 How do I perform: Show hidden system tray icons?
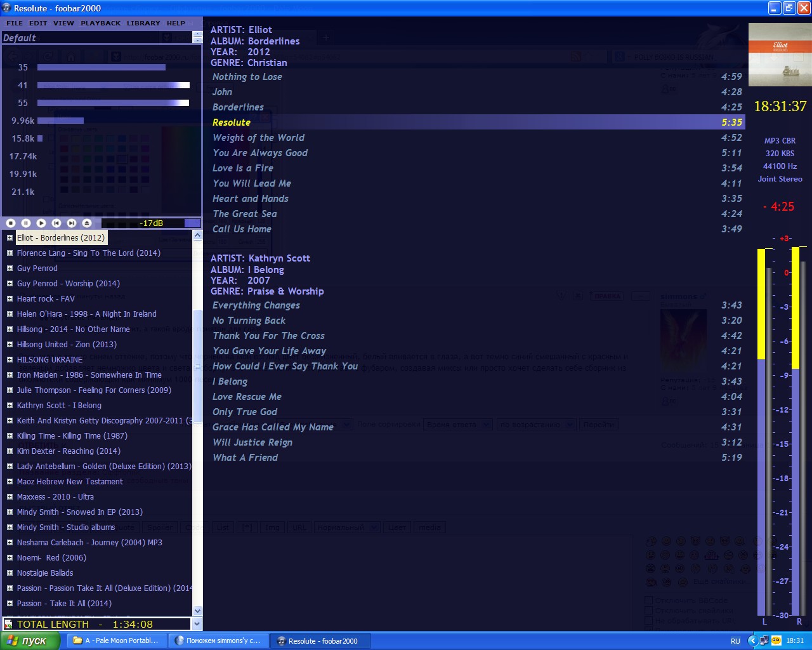[752, 640]
